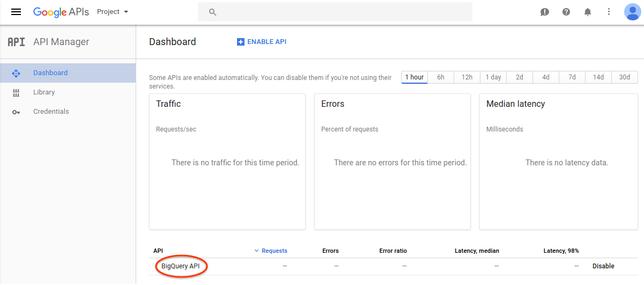The image size is (644, 285).
Task: Click the ENABLE API button
Action: pos(262,42)
